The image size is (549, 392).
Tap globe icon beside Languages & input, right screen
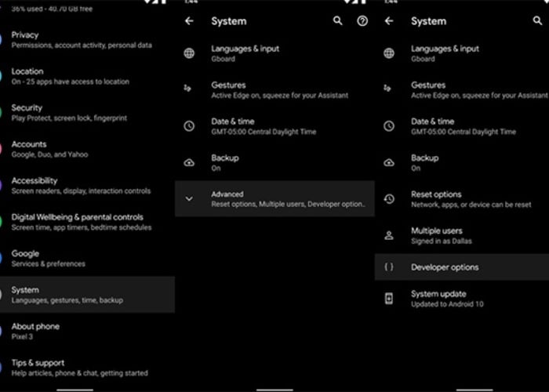click(389, 53)
